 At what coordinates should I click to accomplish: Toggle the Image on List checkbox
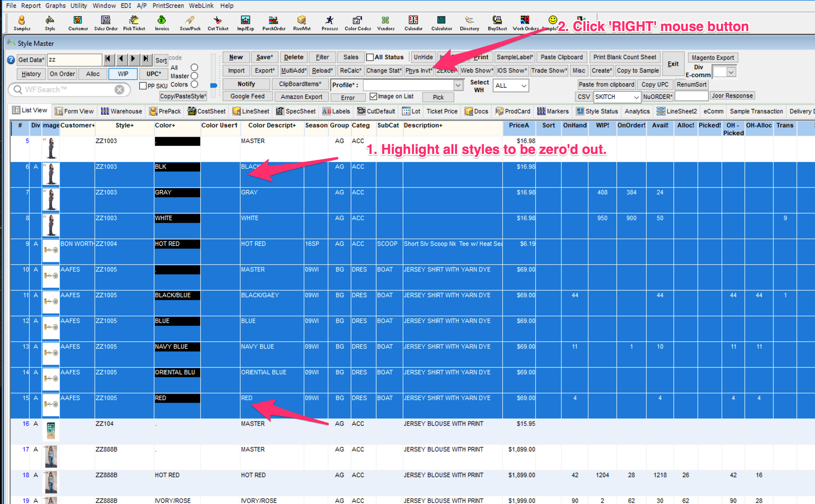point(373,96)
